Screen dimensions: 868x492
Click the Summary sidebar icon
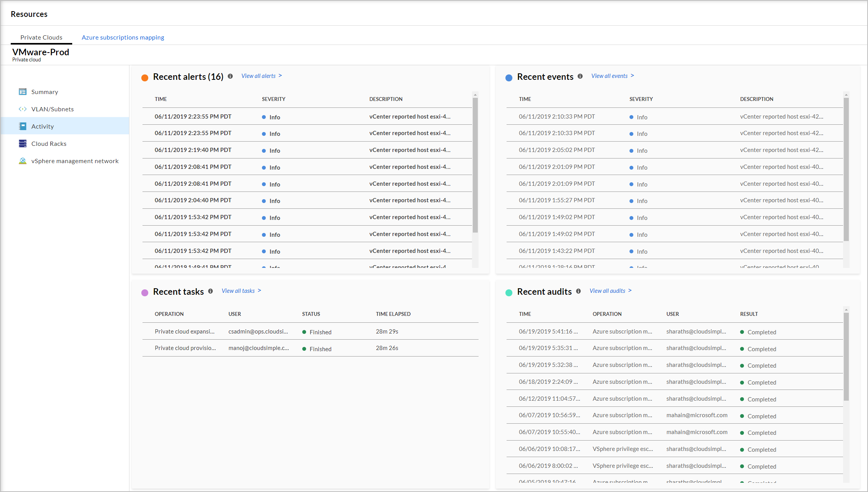coord(23,92)
